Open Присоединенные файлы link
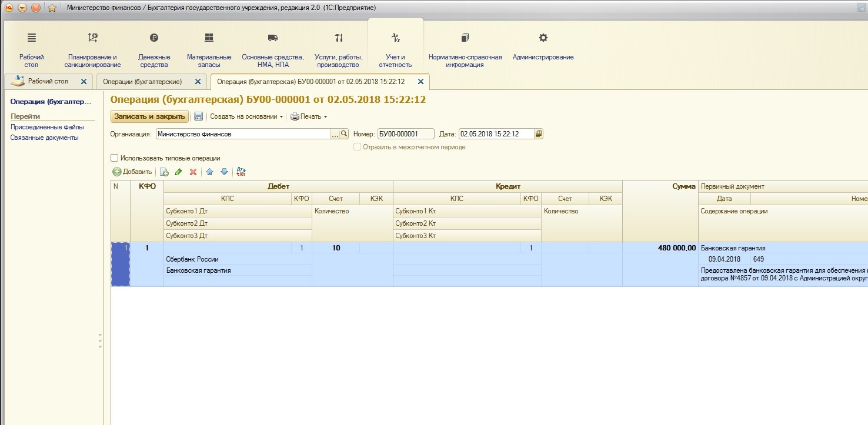Image resolution: width=868 pixels, height=425 pixels. pyautogui.click(x=47, y=127)
